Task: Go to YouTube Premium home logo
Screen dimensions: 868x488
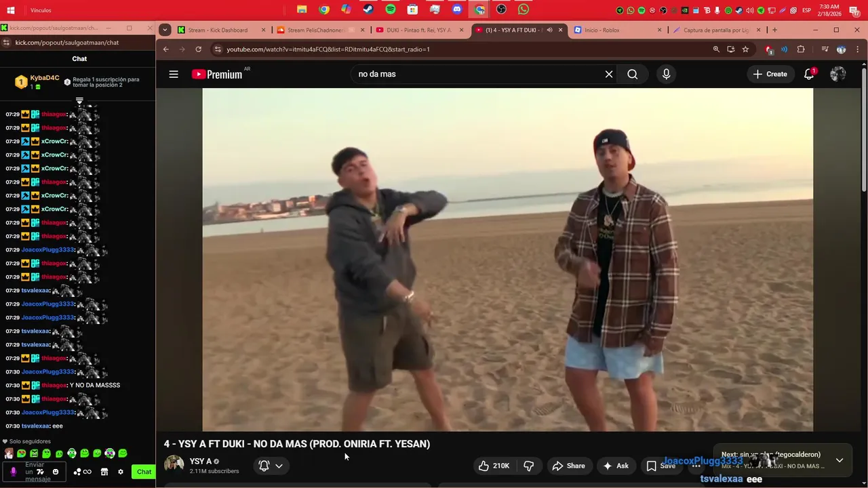Action: [217, 75]
